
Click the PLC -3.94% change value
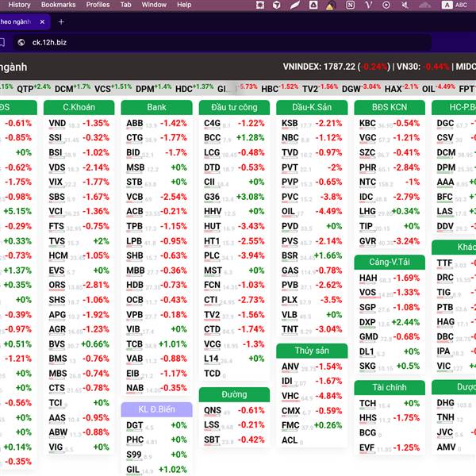251,256
